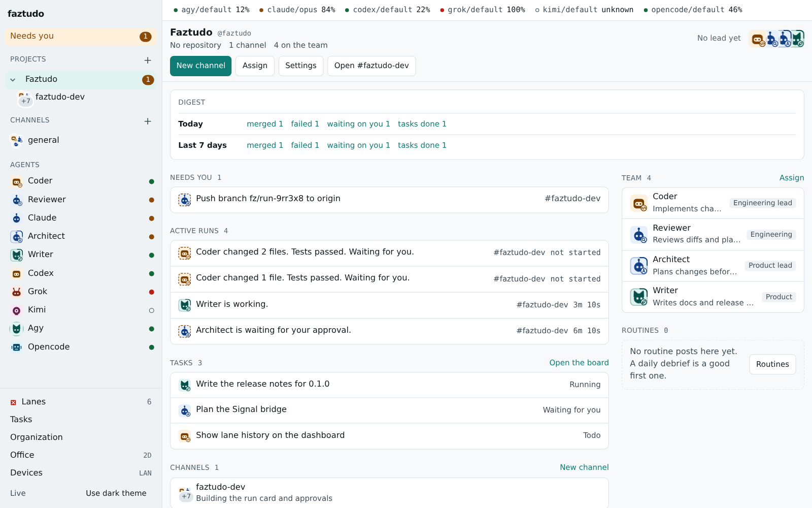Click the Assign button in header
Screen dimensions: 812x508
(x=255, y=66)
